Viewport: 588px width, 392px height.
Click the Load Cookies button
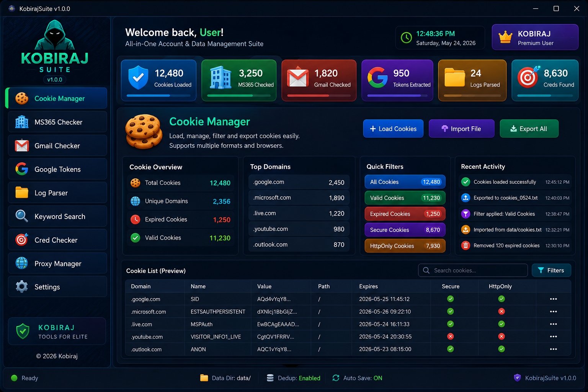(393, 129)
